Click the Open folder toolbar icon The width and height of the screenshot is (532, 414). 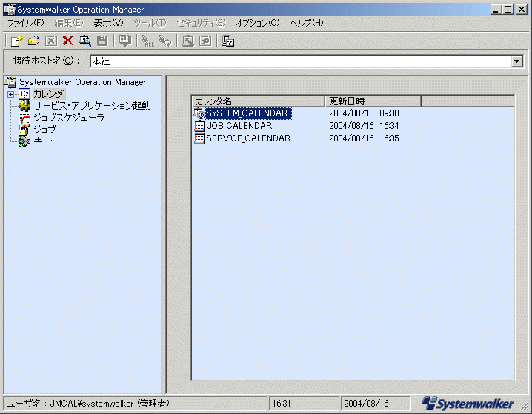[33, 41]
